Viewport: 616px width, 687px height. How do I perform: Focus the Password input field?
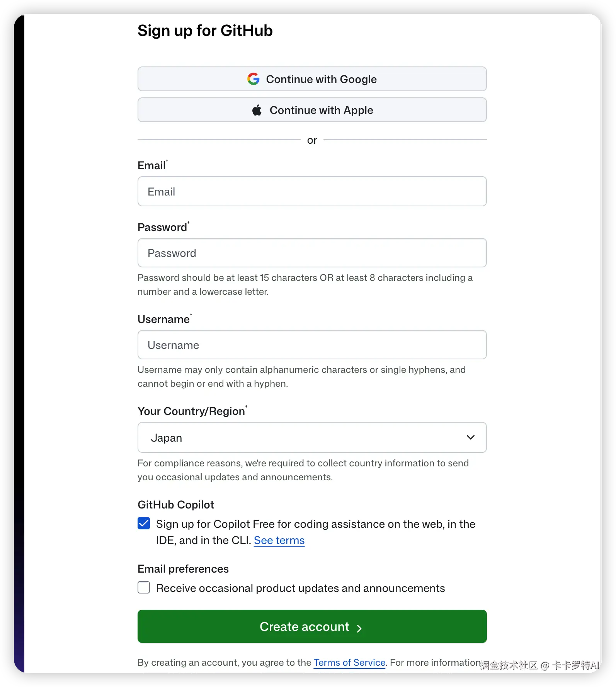point(312,253)
